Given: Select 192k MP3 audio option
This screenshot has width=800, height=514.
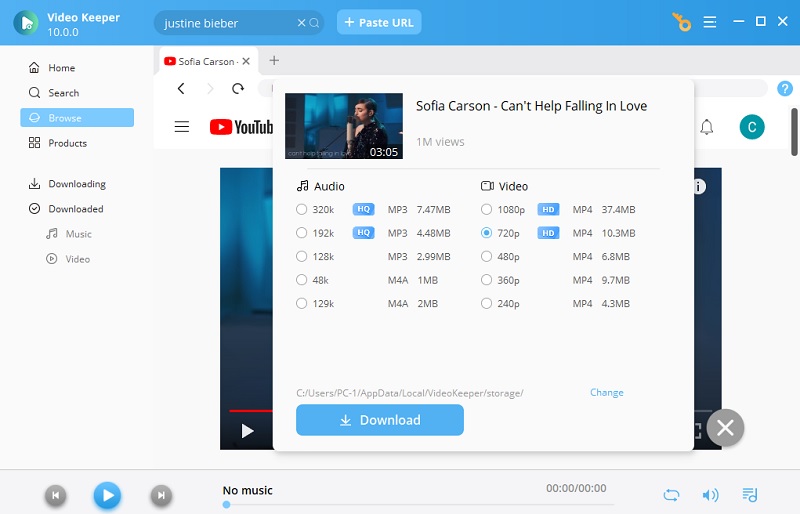Looking at the screenshot, I should point(302,233).
